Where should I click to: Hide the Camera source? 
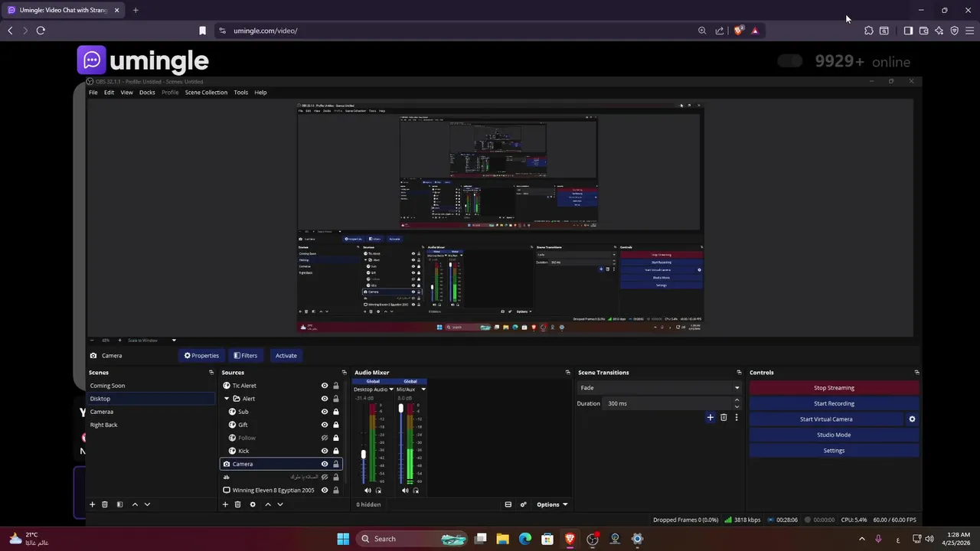(x=325, y=464)
